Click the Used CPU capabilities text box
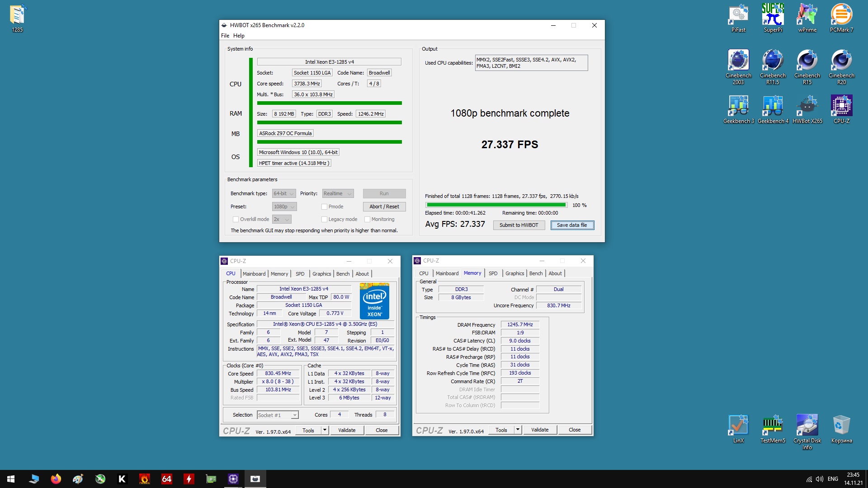 (x=531, y=63)
